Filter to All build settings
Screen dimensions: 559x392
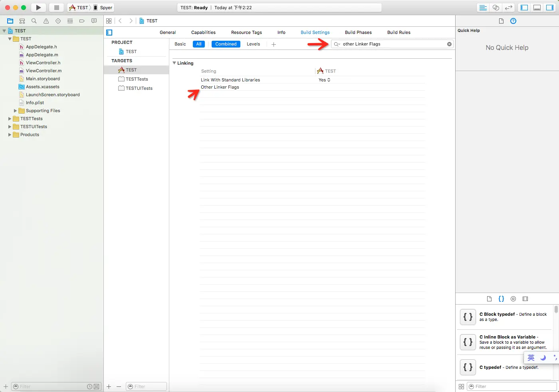point(199,44)
